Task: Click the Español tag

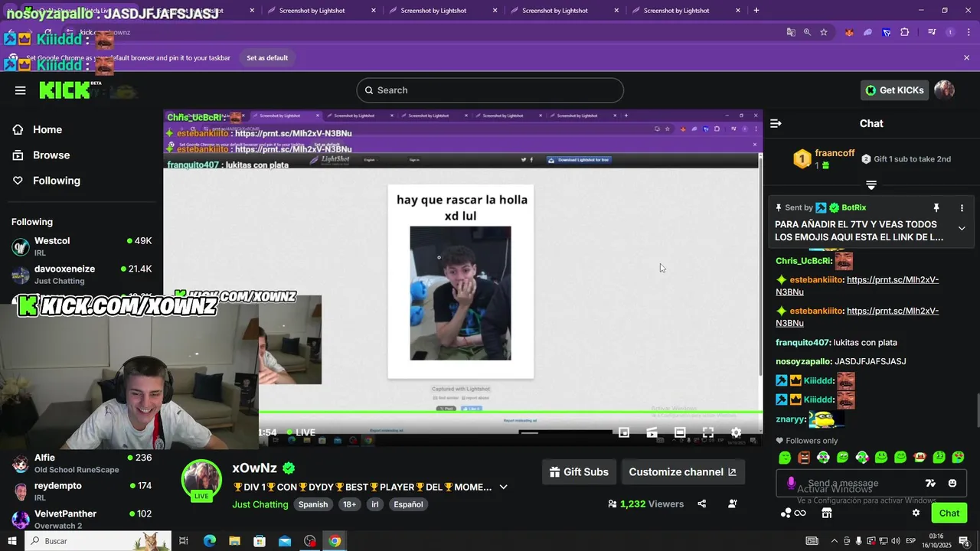Action: (408, 504)
